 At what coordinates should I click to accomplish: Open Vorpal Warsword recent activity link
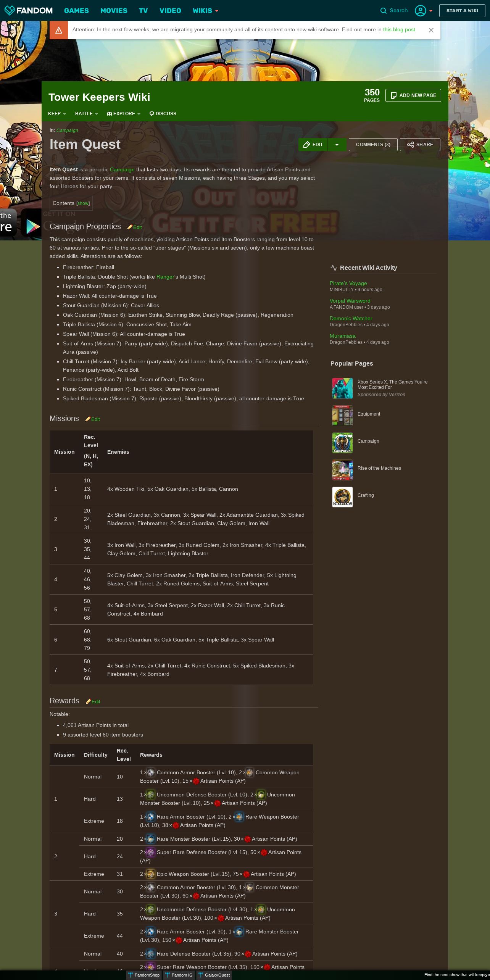(x=350, y=301)
